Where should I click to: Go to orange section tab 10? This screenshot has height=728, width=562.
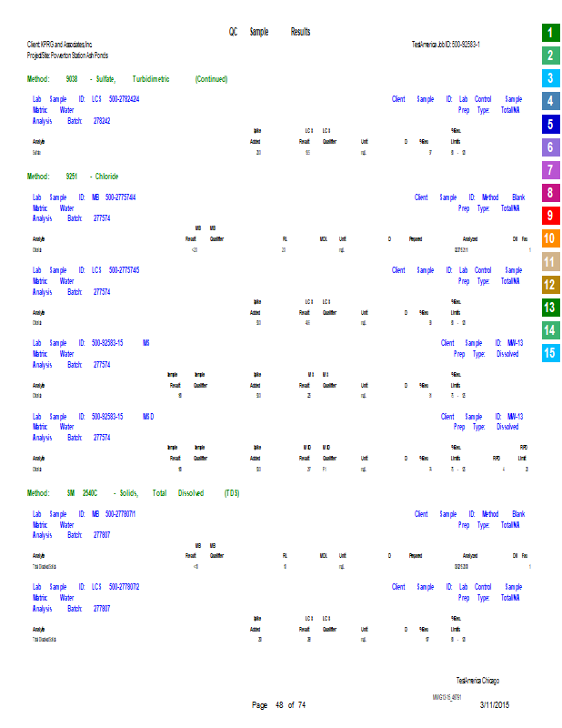(549, 239)
